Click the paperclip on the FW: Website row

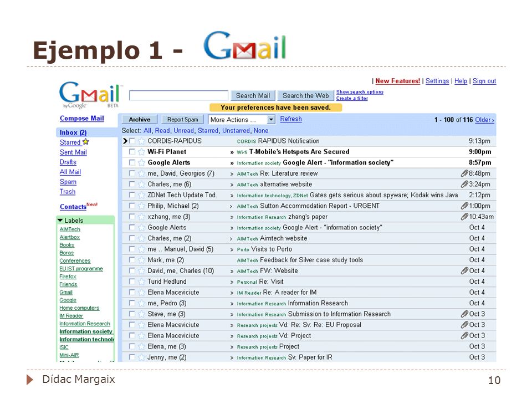click(464, 271)
